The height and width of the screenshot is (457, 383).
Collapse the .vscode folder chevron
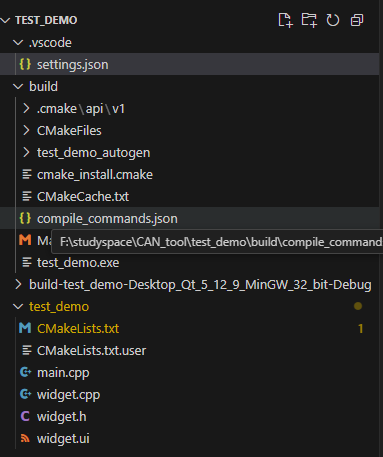pos(18,42)
